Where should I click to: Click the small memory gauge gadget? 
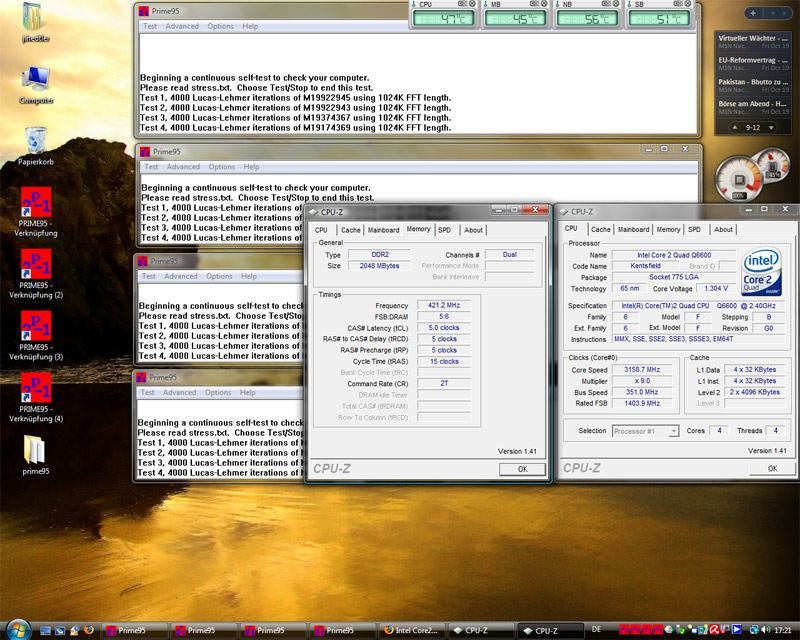click(x=773, y=166)
